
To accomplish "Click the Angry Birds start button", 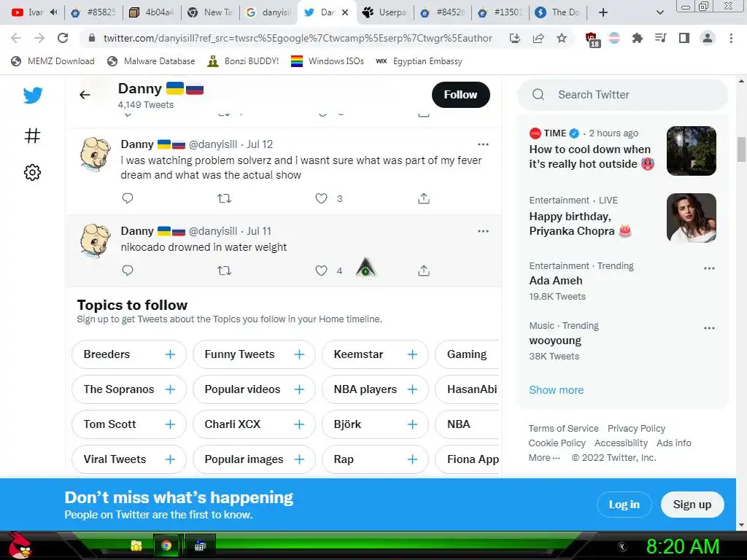I will pos(18,545).
